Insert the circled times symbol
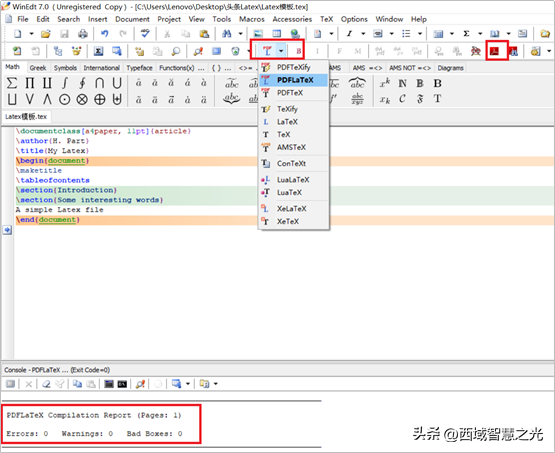555x453 pixels. (82, 99)
